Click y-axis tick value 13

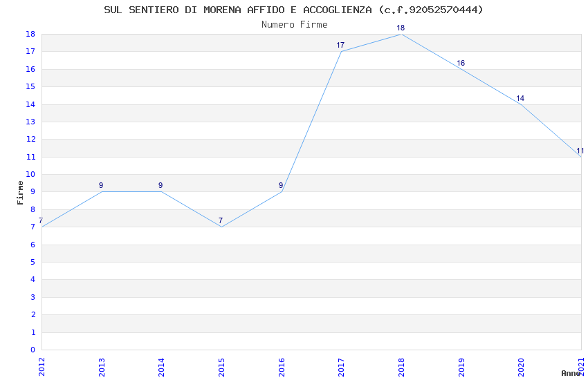[30, 122]
